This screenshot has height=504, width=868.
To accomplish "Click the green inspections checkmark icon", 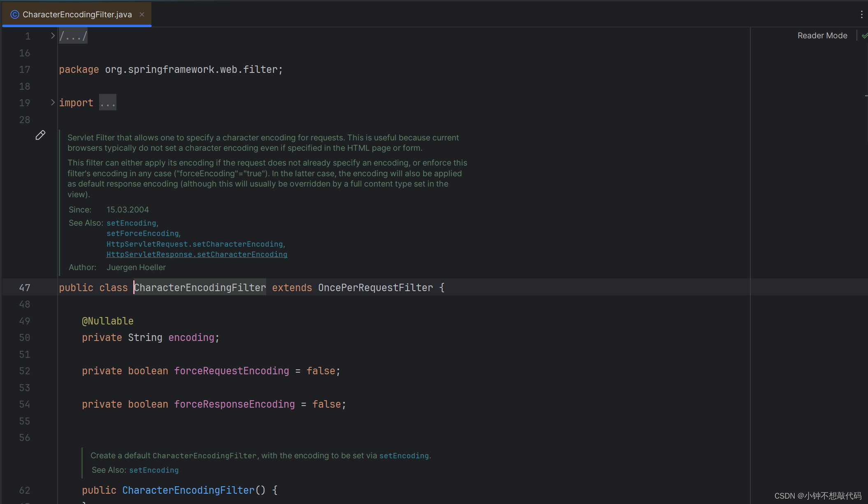I will (864, 36).
